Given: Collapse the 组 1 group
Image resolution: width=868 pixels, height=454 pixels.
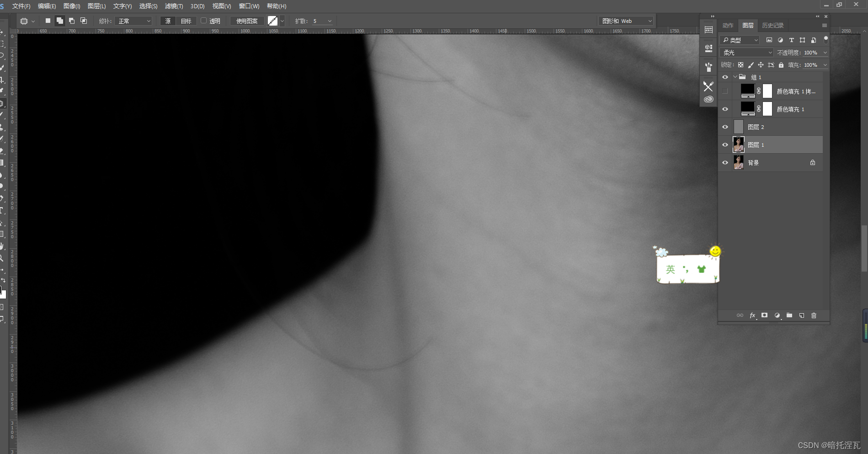Looking at the screenshot, I should click(735, 77).
